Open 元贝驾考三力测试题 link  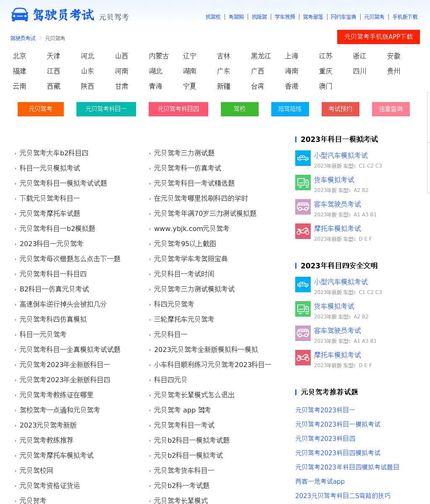(x=184, y=153)
